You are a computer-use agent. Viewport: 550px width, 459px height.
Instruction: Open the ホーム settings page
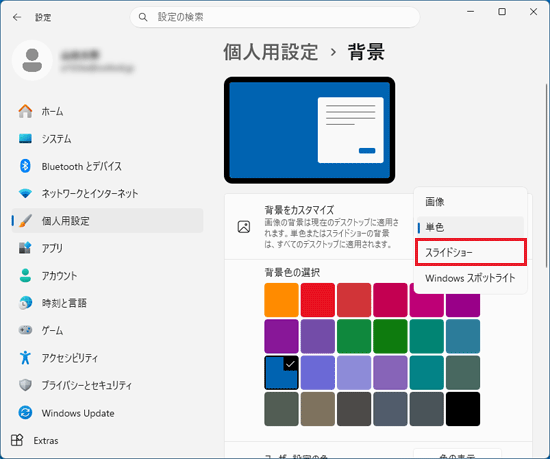(107, 111)
